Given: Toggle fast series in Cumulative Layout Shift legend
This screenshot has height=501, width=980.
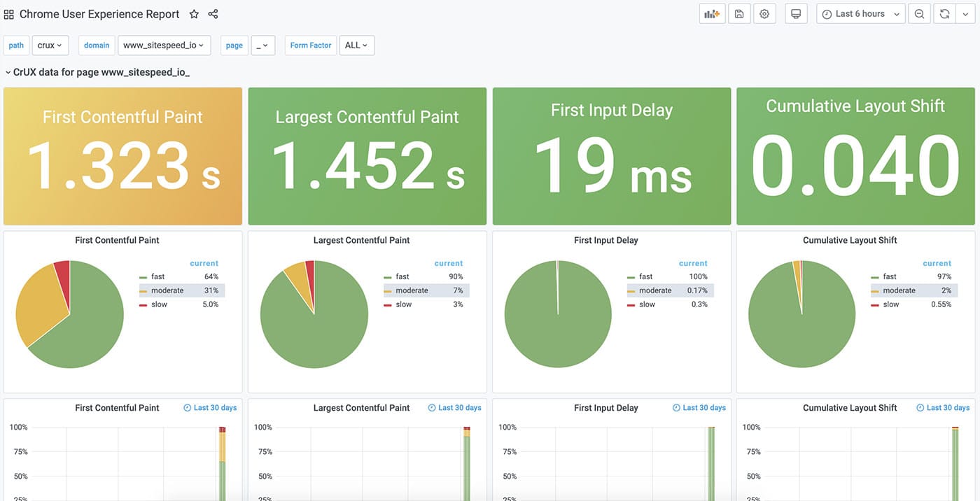Looking at the screenshot, I should coord(890,276).
